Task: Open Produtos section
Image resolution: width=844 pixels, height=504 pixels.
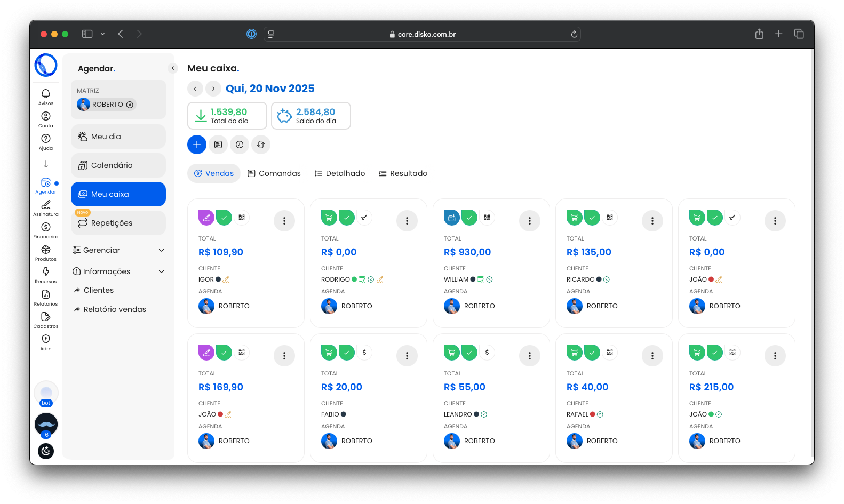Action: (x=46, y=252)
